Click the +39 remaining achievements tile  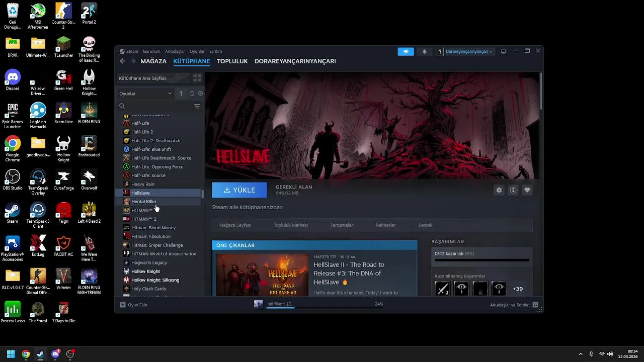(518, 289)
